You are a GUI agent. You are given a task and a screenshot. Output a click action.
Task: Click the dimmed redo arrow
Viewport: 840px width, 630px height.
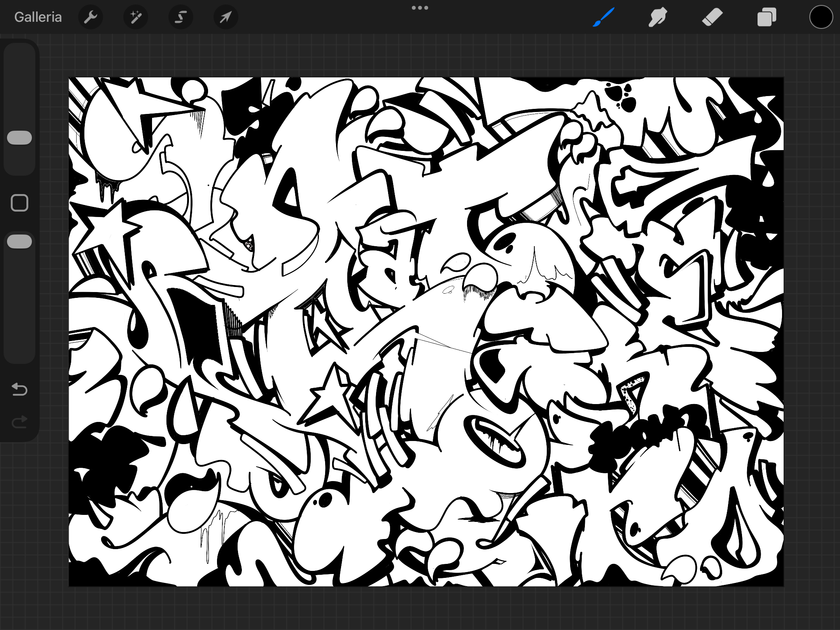(x=19, y=422)
